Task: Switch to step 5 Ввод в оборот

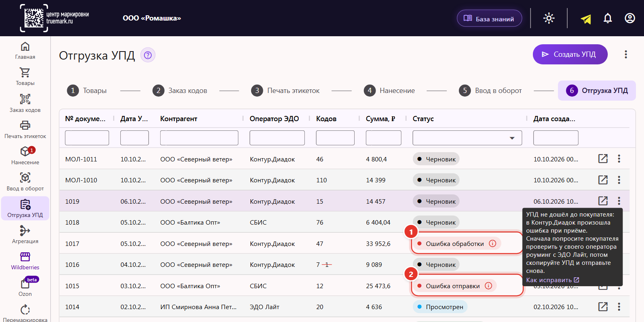Action: point(490,91)
